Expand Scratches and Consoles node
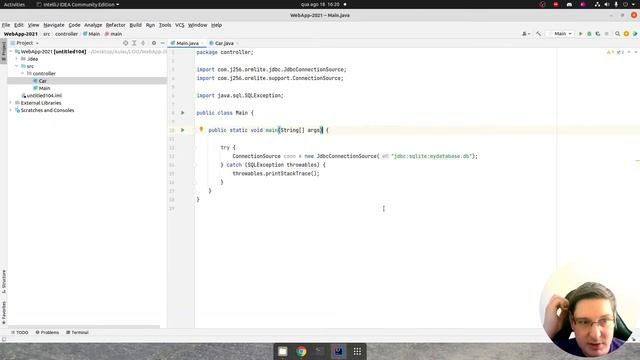Viewport: 640px width, 360px height. pyautogui.click(x=11, y=110)
